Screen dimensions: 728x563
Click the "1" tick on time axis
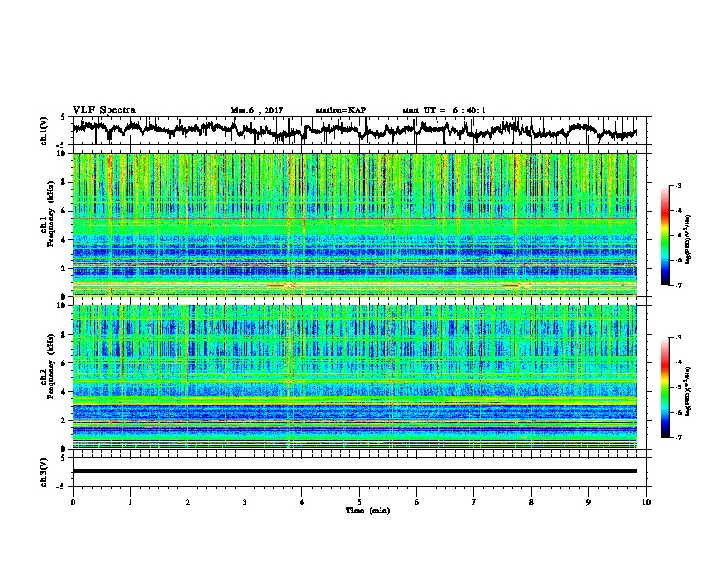pyautogui.click(x=130, y=502)
